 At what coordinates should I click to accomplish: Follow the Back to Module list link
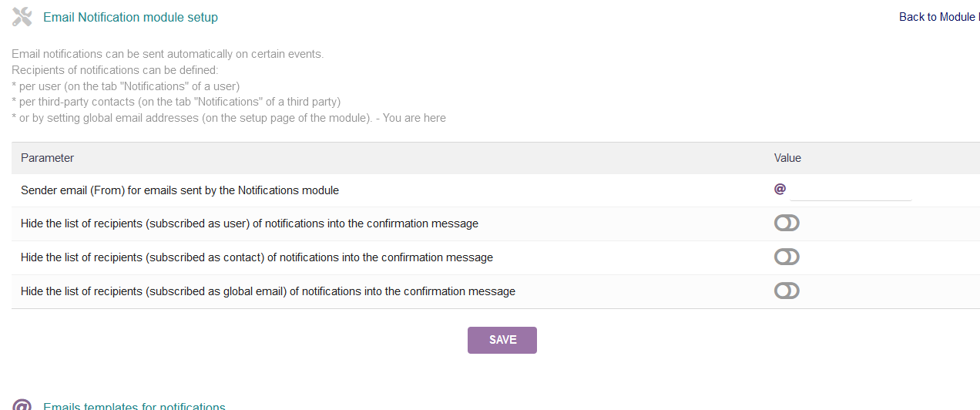click(939, 17)
